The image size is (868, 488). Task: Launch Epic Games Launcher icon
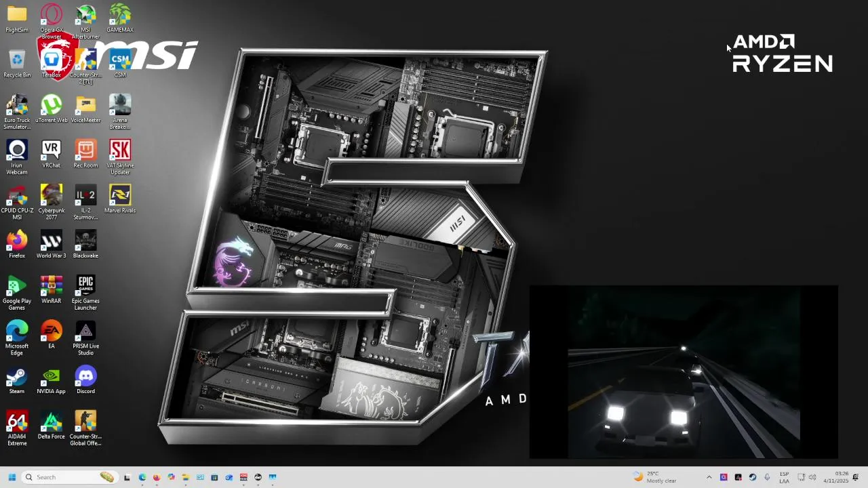tap(85, 293)
